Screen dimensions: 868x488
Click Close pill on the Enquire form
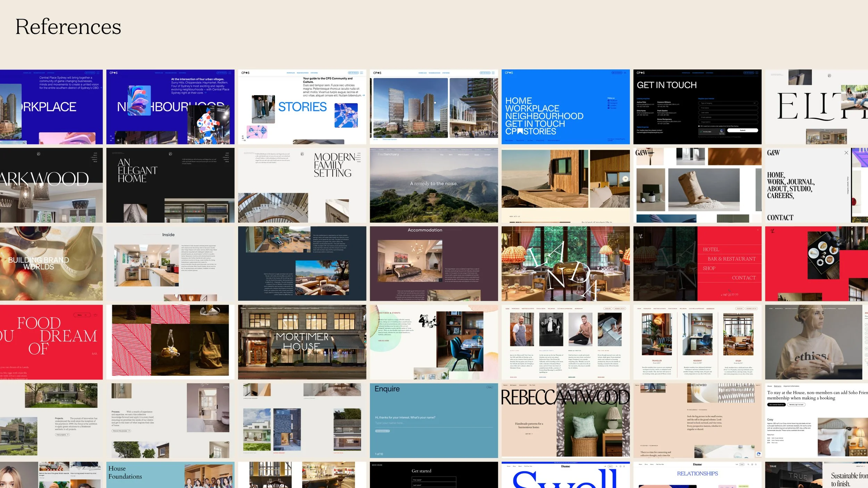coord(489,387)
